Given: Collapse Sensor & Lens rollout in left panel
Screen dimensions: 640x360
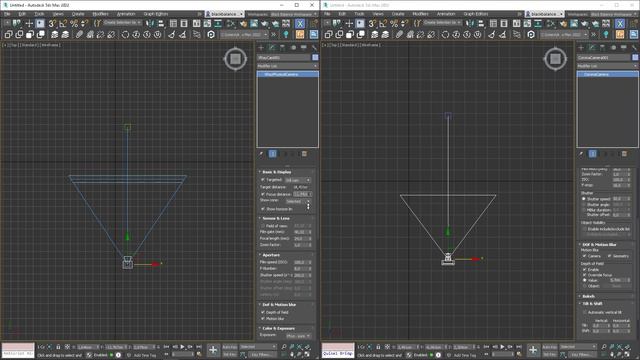Looking at the screenshot, I should point(276,219).
